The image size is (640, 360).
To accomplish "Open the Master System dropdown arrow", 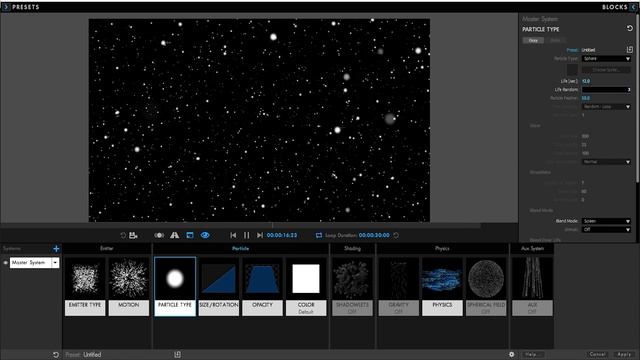I will coord(55,263).
